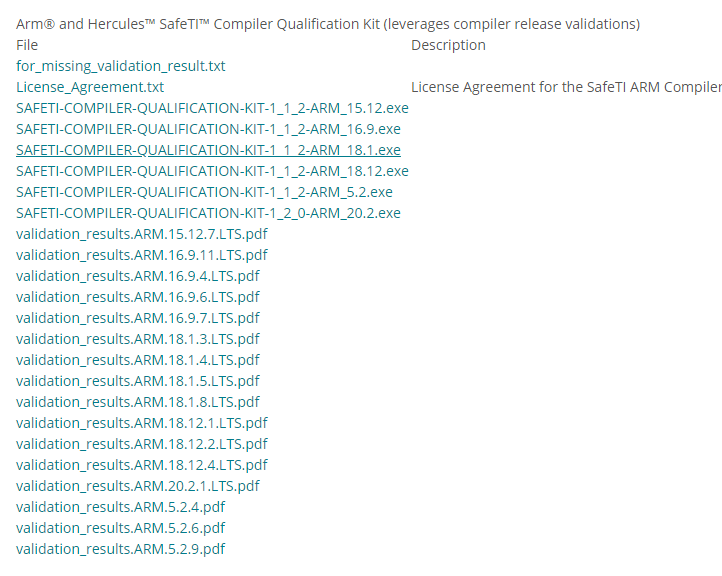The height and width of the screenshot is (576, 722).
Task: Open License_Agreement.txt file link
Action: pos(90,87)
